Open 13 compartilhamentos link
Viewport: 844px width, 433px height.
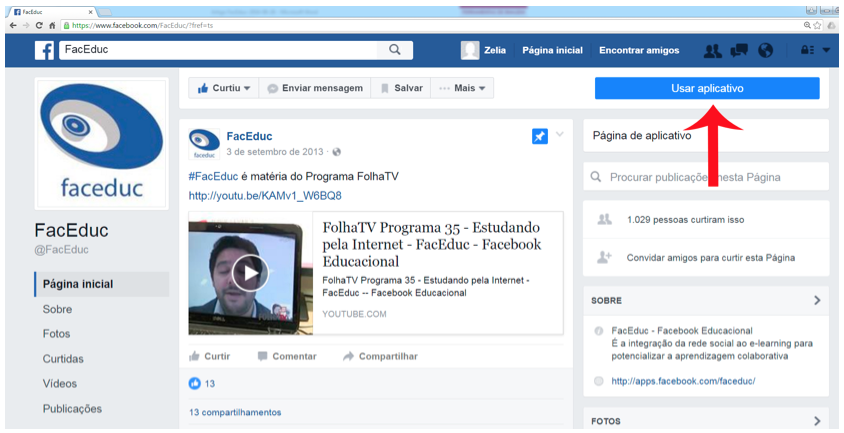pyautogui.click(x=235, y=413)
